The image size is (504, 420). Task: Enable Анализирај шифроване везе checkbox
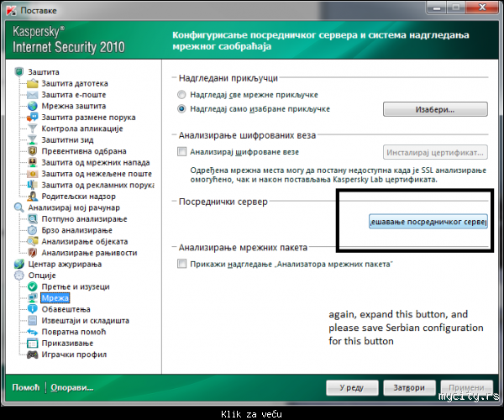tap(182, 152)
